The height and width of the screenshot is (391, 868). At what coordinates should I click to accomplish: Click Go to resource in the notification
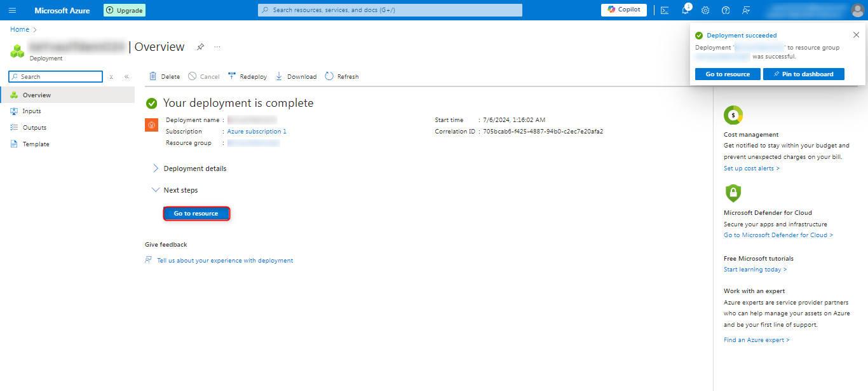point(728,74)
